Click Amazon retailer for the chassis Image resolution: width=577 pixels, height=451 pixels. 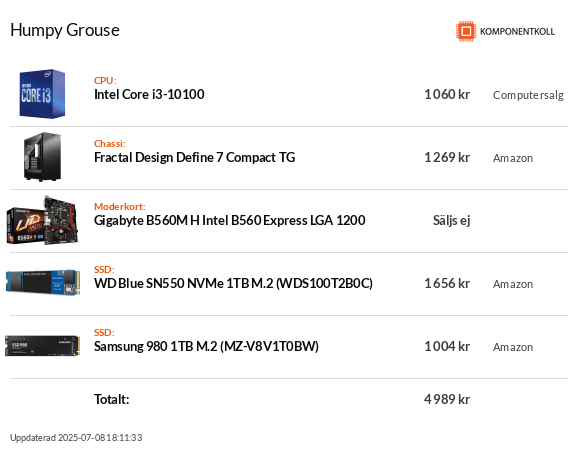(x=513, y=158)
